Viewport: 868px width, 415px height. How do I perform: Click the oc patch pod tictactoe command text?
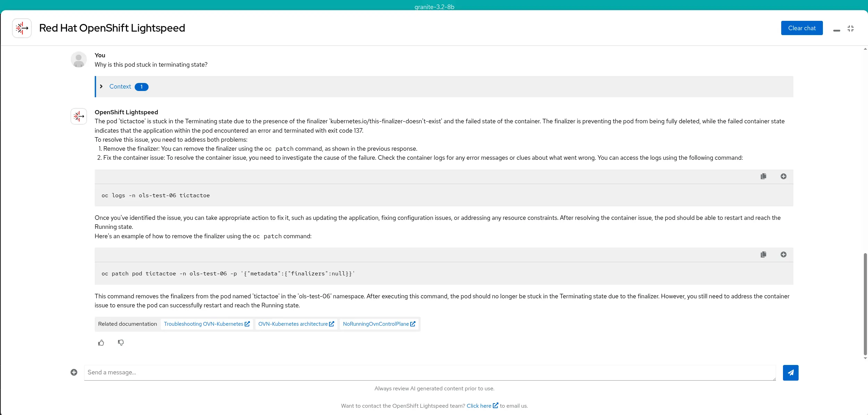pyautogui.click(x=228, y=274)
